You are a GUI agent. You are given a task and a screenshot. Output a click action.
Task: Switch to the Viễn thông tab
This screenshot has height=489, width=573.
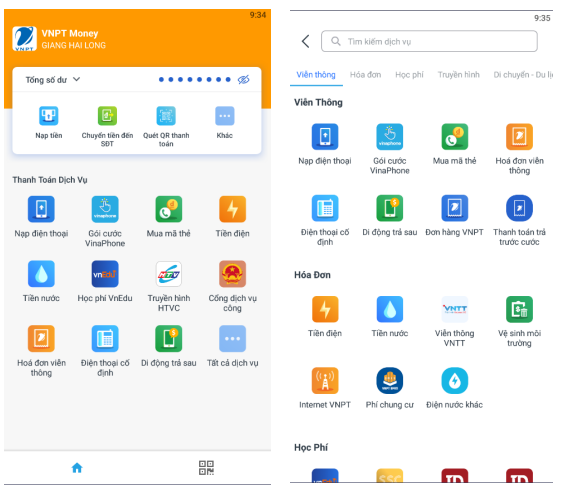[316, 75]
